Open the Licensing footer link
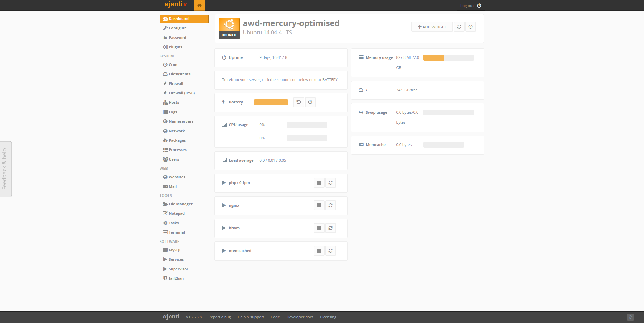 [328, 317]
